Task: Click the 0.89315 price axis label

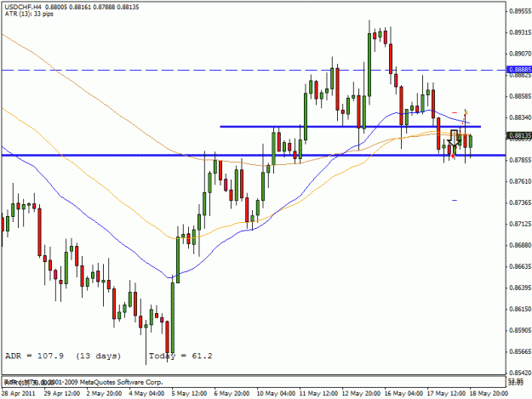Action: pos(520,32)
